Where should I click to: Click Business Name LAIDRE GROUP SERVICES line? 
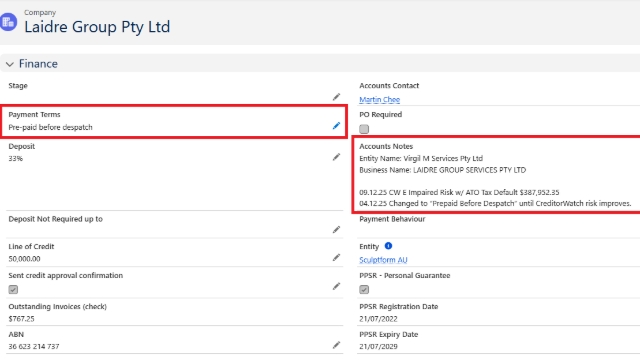(x=442, y=170)
